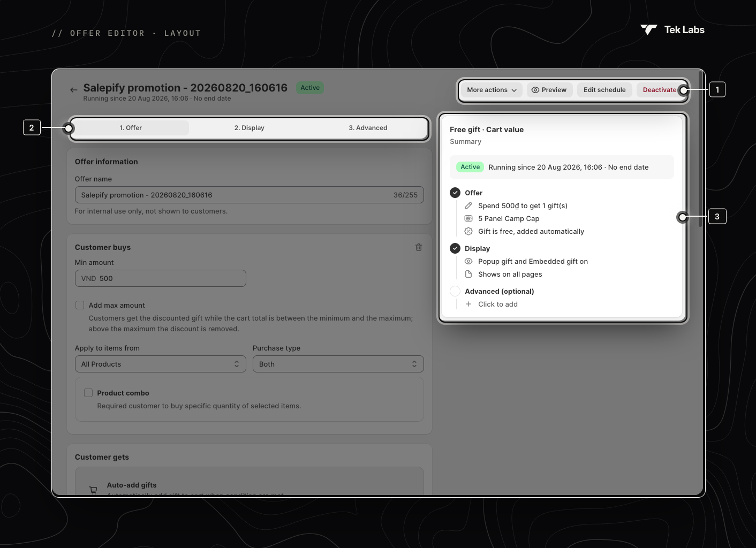Click the gift icon beside 5 Panel Camp Cap
756x548 pixels.
tap(468, 218)
